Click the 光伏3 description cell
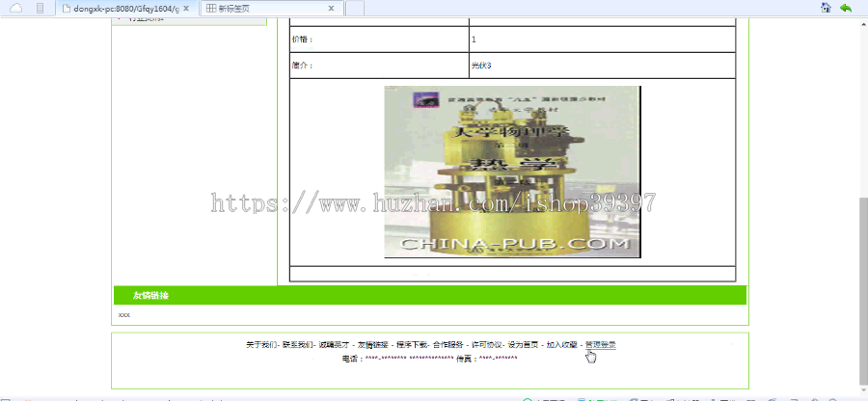This screenshot has width=868, height=401. coord(602,66)
